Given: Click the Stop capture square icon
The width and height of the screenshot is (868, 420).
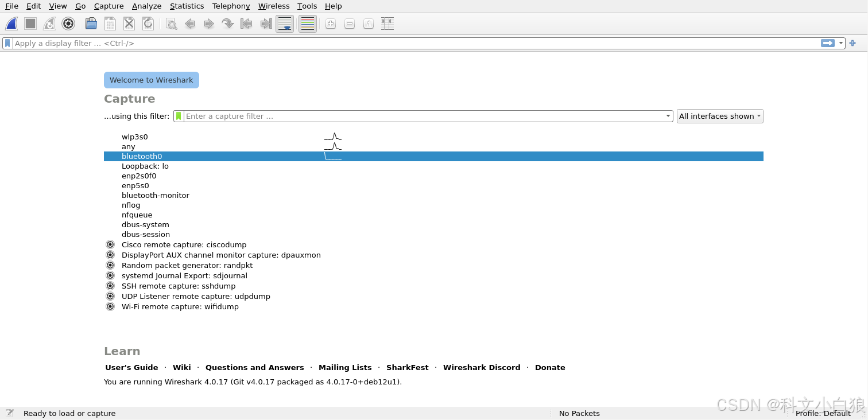Looking at the screenshot, I should pos(30,24).
